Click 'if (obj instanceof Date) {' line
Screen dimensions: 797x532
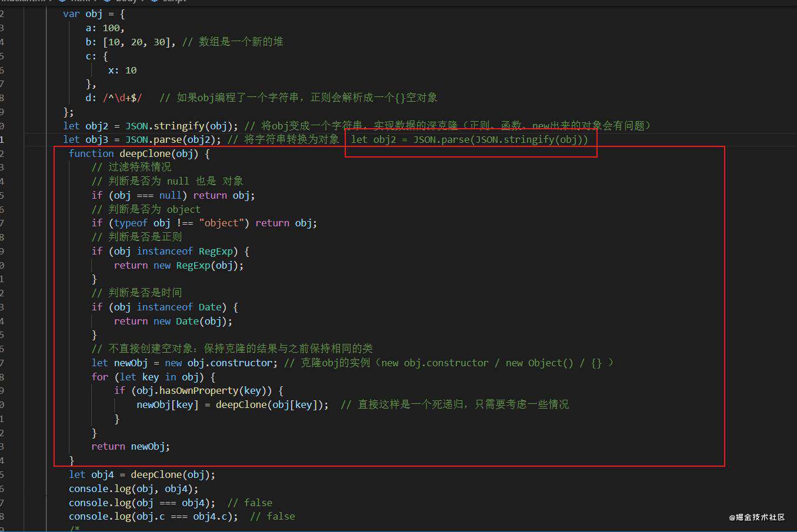coord(165,307)
